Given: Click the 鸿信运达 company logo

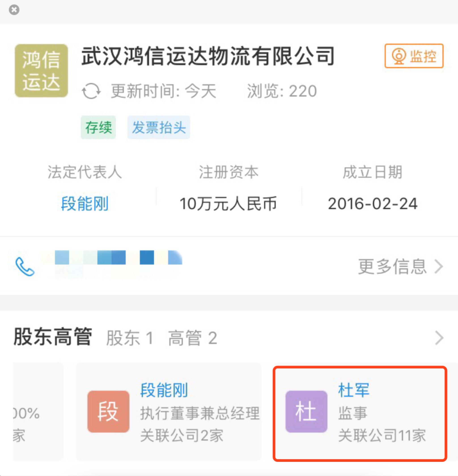Looking at the screenshot, I should (x=41, y=71).
